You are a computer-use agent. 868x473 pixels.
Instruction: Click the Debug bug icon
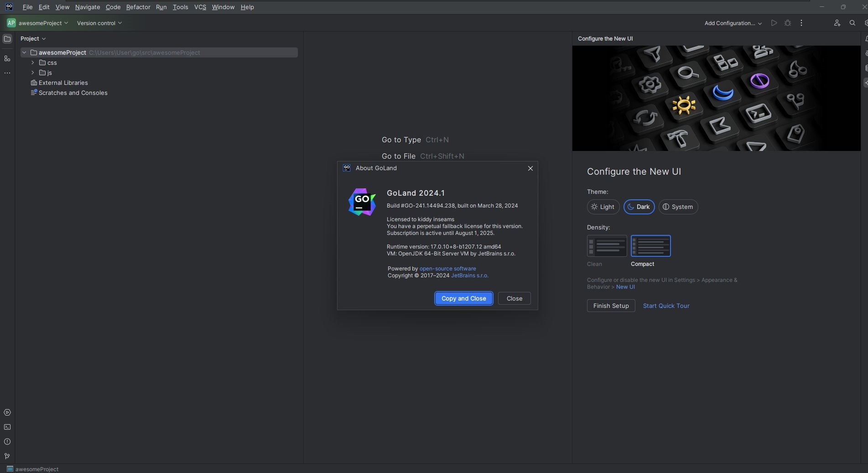click(788, 23)
